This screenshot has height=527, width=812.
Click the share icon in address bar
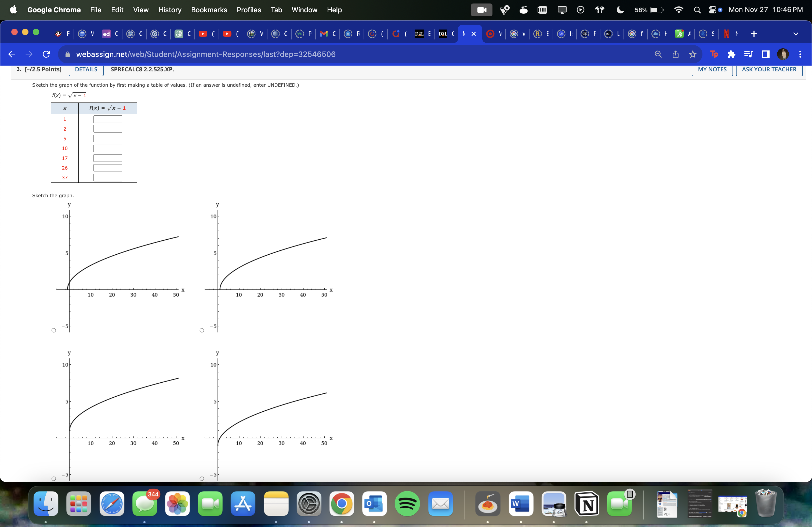(676, 54)
